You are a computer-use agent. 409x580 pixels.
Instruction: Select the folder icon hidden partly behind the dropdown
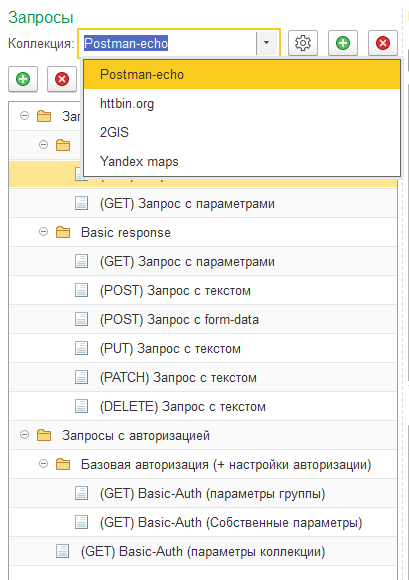click(x=63, y=145)
